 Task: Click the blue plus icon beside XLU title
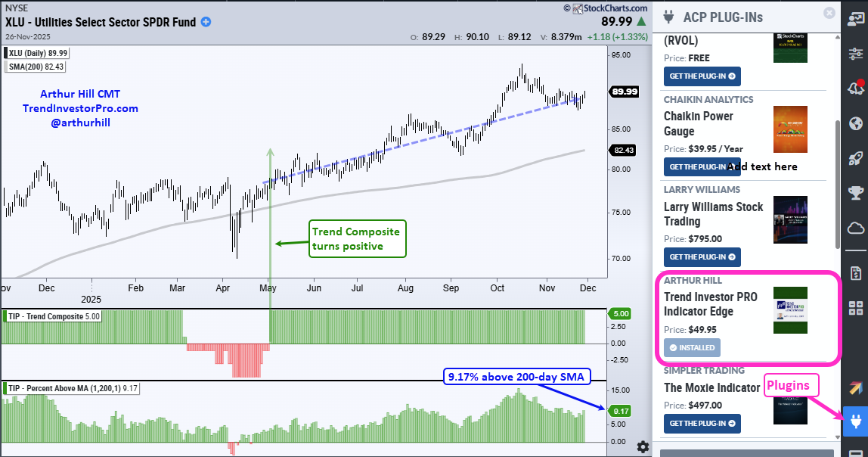coord(206,23)
